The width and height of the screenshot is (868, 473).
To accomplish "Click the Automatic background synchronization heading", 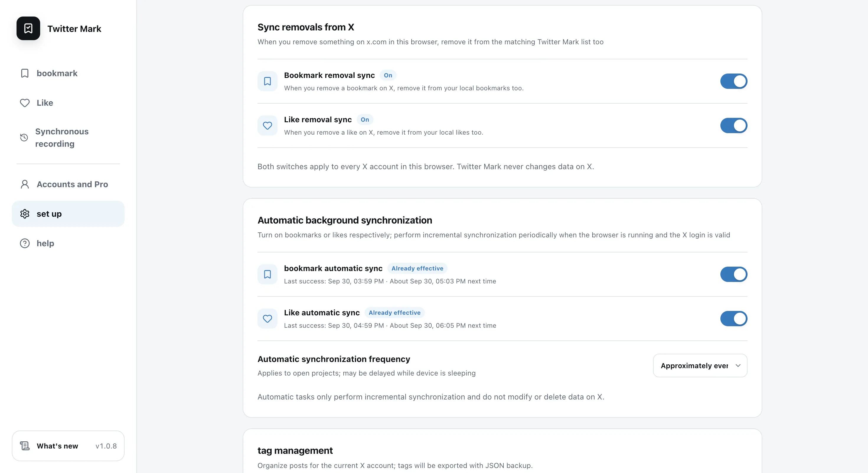I will point(345,220).
